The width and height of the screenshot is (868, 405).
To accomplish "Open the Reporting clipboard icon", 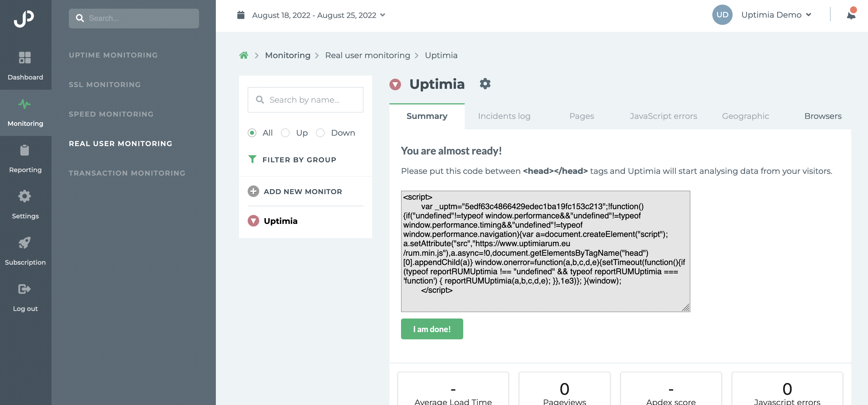I will [25, 150].
